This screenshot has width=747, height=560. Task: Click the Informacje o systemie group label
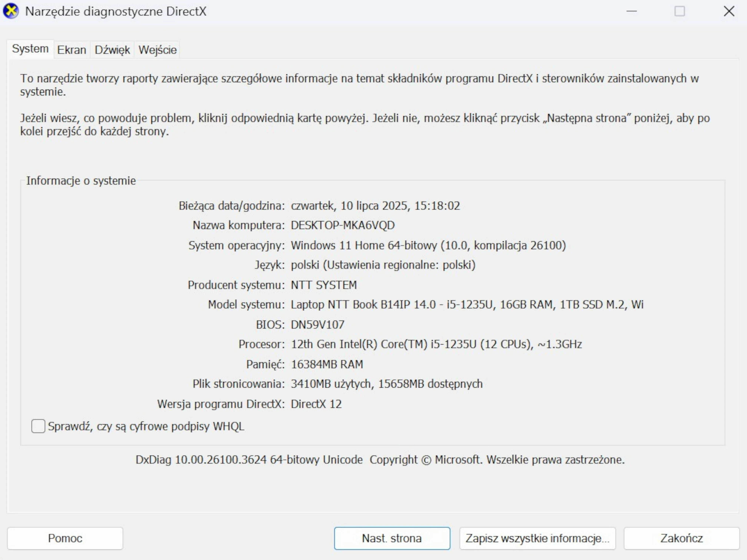click(x=81, y=181)
